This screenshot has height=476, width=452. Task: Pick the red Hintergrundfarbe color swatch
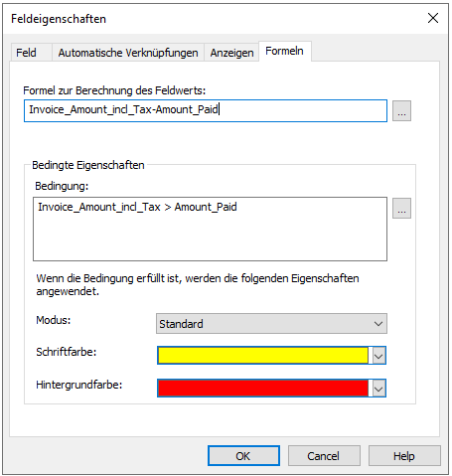[263, 388]
